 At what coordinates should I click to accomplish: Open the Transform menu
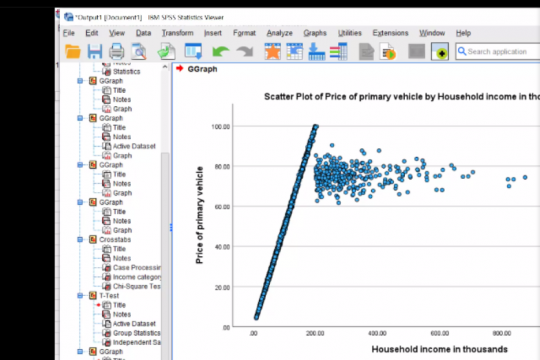(178, 33)
